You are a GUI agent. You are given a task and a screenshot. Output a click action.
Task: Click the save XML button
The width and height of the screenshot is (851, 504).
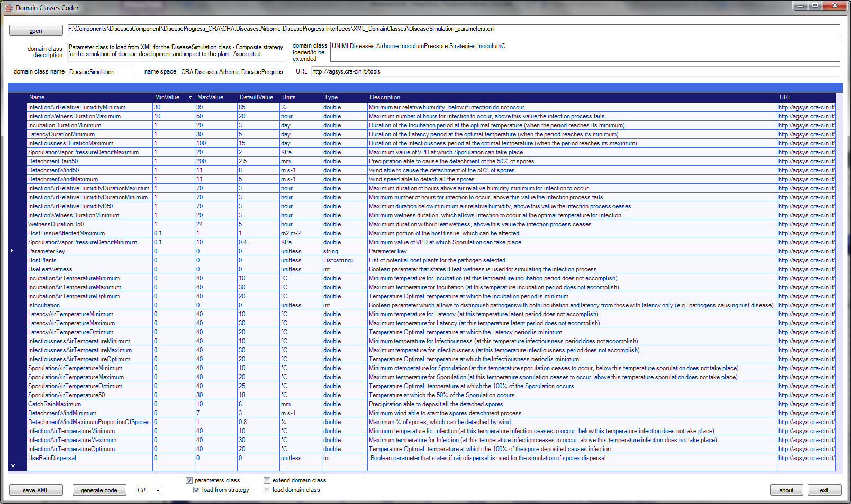tap(35, 490)
